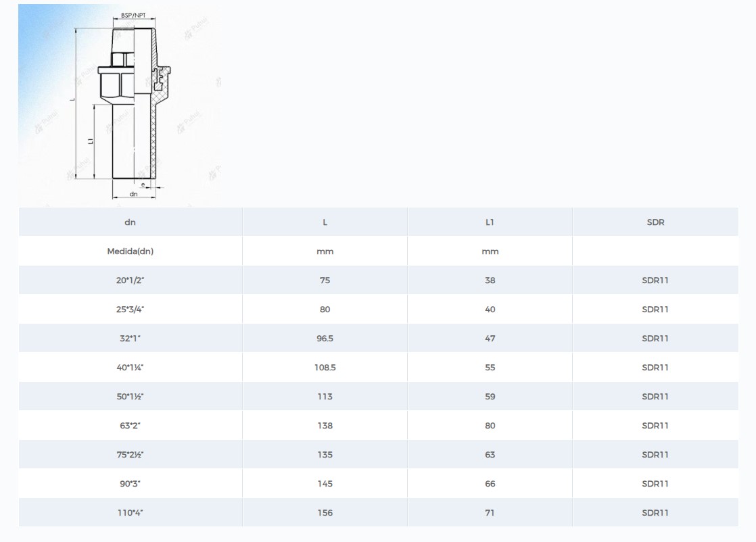756x542 pixels.
Task: Click L value 138
Action: click(x=325, y=426)
